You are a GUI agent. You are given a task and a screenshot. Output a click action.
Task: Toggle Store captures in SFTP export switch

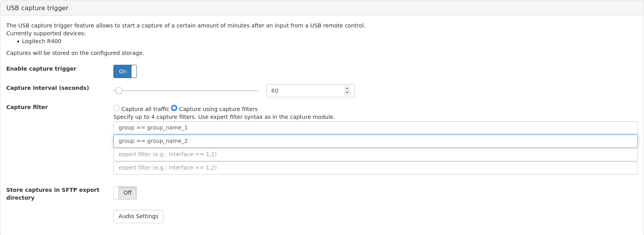click(x=125, y=193)
